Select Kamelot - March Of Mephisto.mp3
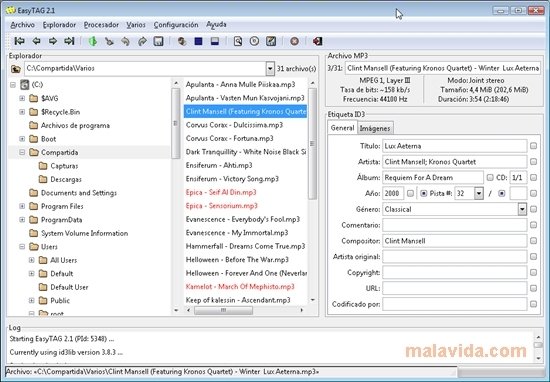The height and width of the screenshot is (382, 550). pyautogui.click(x=240, y=287)
